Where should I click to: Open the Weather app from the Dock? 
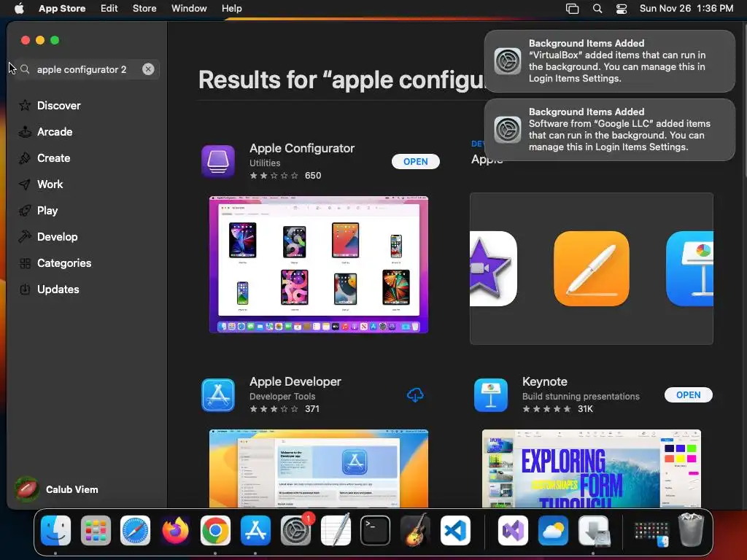click(553, 531)
